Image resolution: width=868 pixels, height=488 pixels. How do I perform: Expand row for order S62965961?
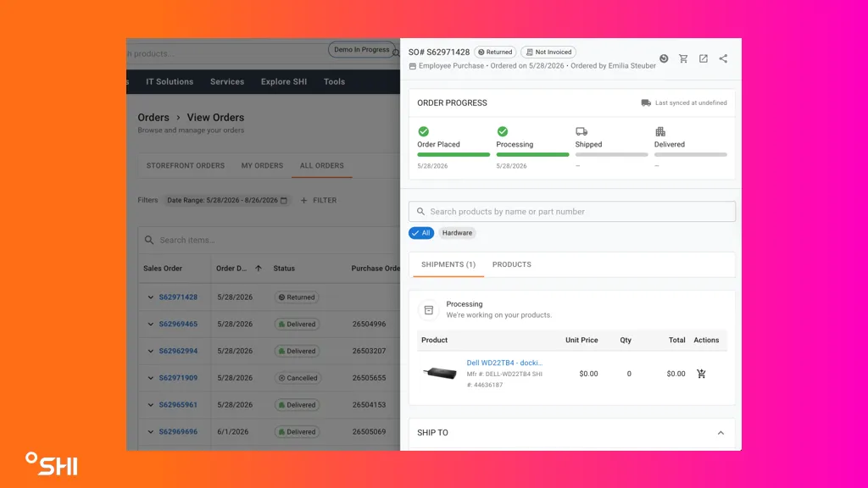point(151,405)
